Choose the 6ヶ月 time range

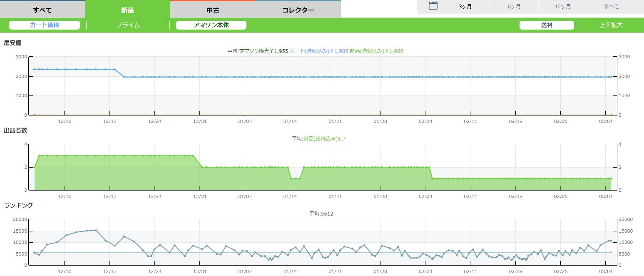514,7
